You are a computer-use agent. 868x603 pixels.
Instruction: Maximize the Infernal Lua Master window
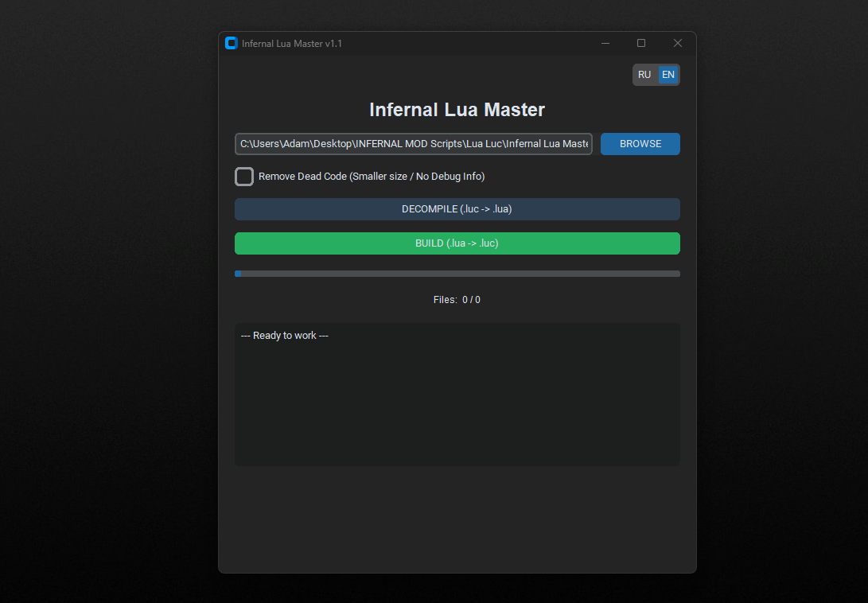pos(641,43)
